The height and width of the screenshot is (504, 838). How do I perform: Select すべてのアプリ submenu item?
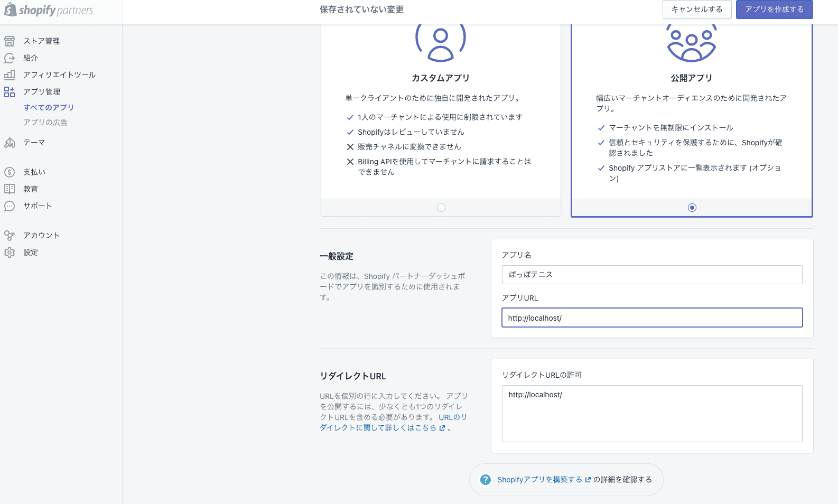pos(49,107)
